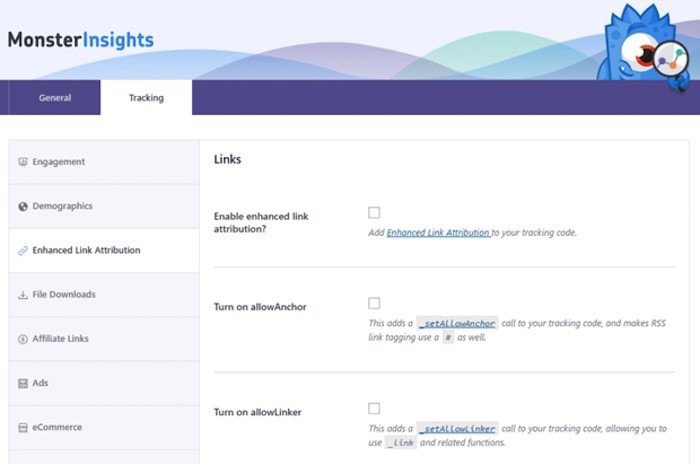Go to the File Downloads section

(104, 295)
